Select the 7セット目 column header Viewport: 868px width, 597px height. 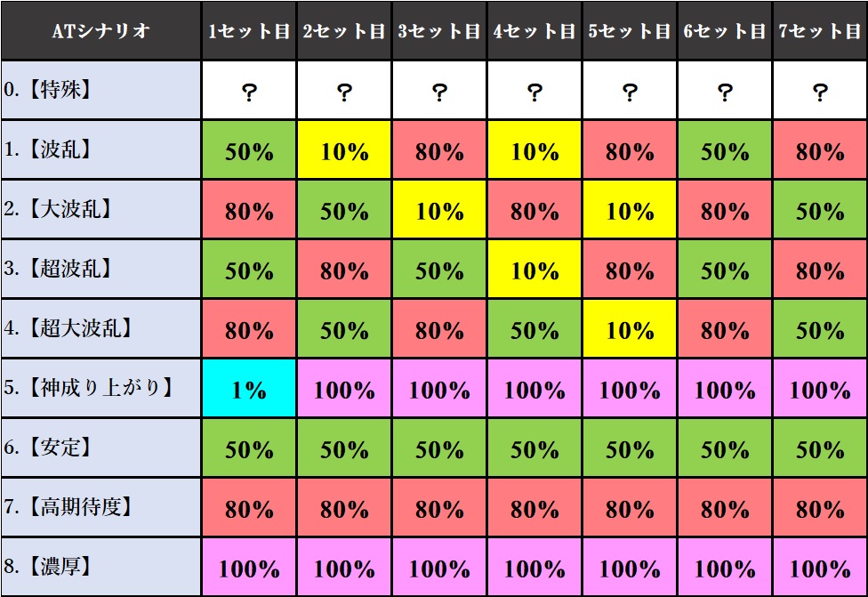click(820, 30)
